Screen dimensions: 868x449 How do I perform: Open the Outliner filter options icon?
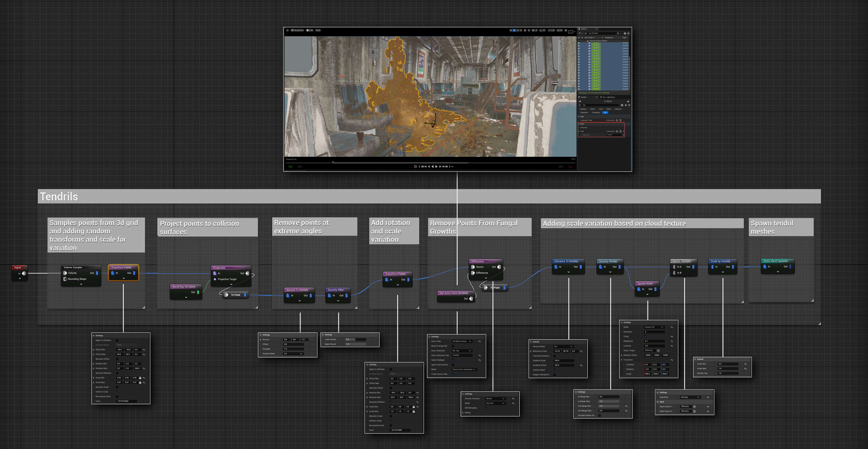click(x=580, y=33)
